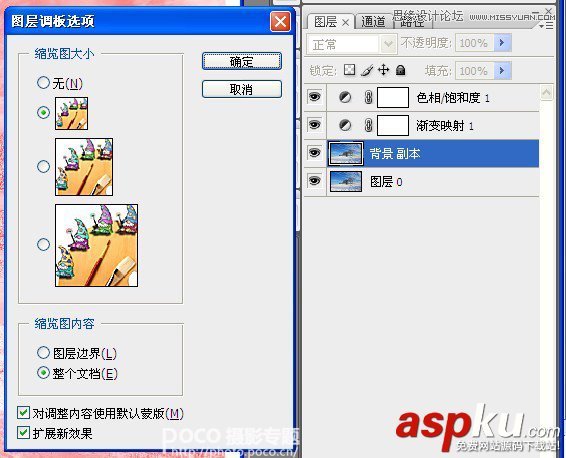Click the 填充 100% value field
Viewport: 566px width, 458px height.
tap(474, 70)
